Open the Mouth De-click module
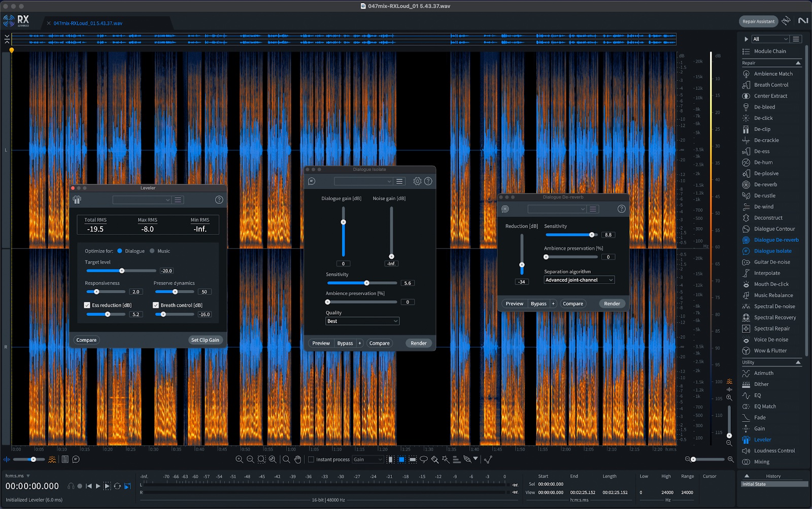Image resolution: width=812 pixels, height=509 pixels. (771, 284)
